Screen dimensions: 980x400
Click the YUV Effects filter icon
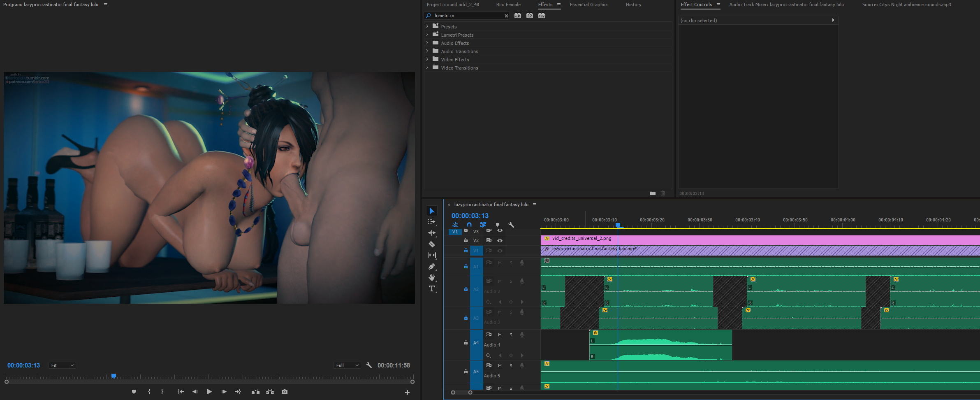(542, 16)
